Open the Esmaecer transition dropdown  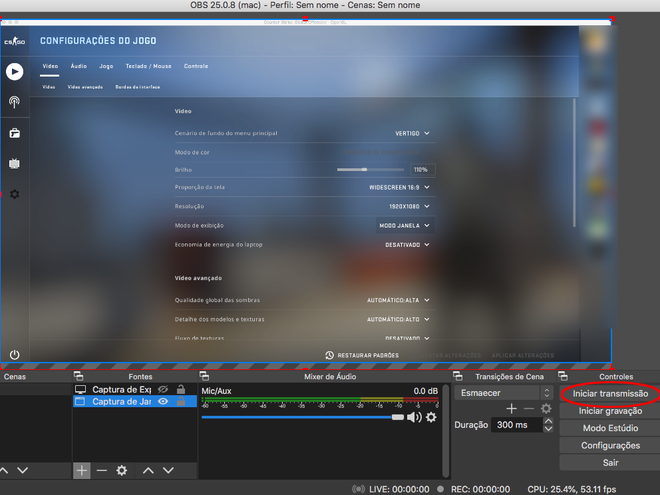pos(503,393)
